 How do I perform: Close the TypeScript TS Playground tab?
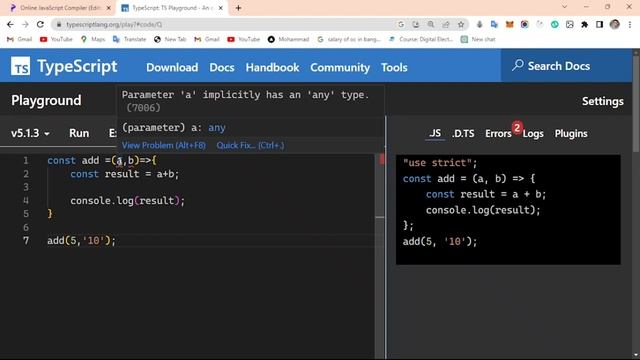coord(221,8)
